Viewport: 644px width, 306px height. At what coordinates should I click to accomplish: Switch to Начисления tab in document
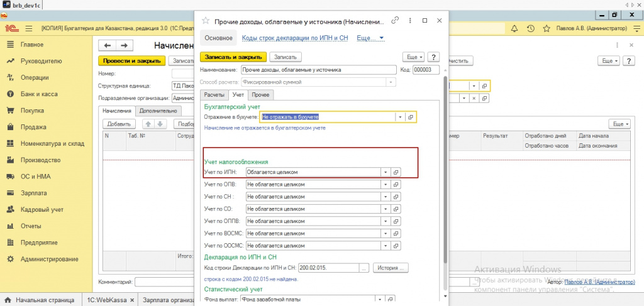(x=118, y=111)
